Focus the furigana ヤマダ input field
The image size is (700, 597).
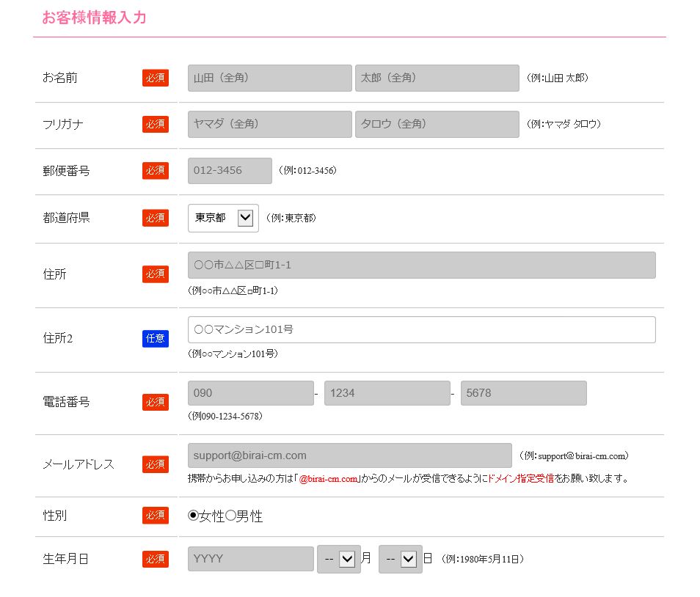coord(269,124)
